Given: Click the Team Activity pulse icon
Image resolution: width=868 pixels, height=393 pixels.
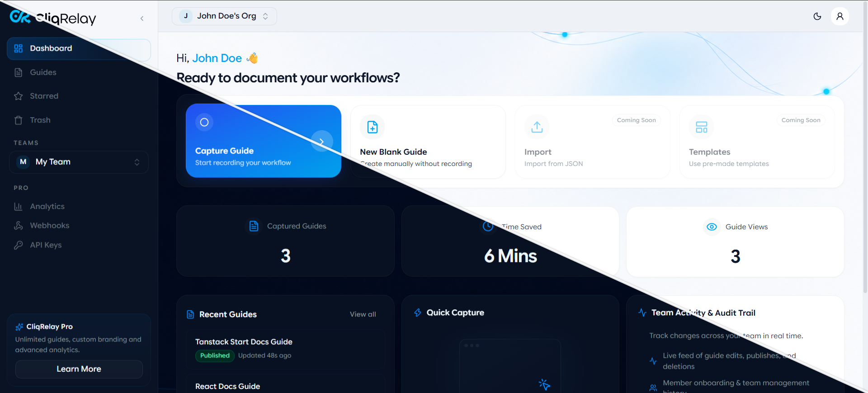Looking at the screenshot, I should click(642, 313).
